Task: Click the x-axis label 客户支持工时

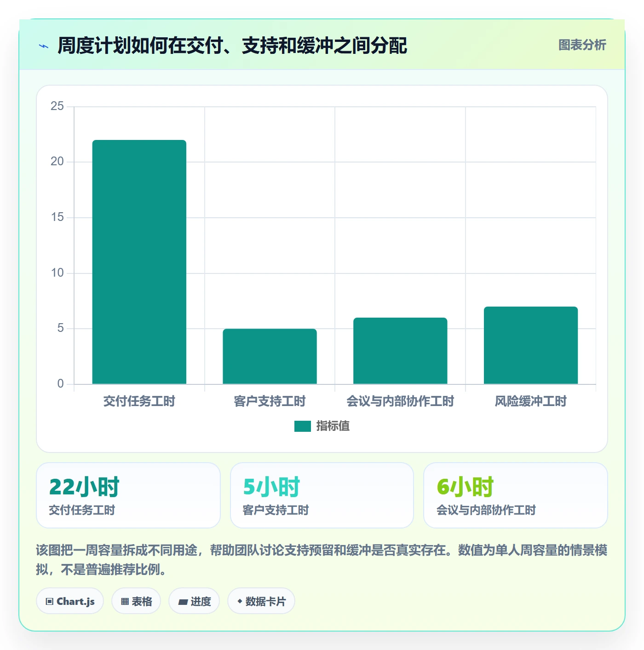Action: pyautogui.click(x=270, y=401)
